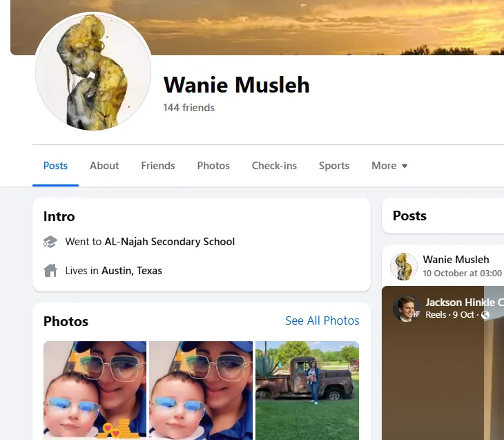
Task: Open the large circular profile picture
Action: click(93, 71)
